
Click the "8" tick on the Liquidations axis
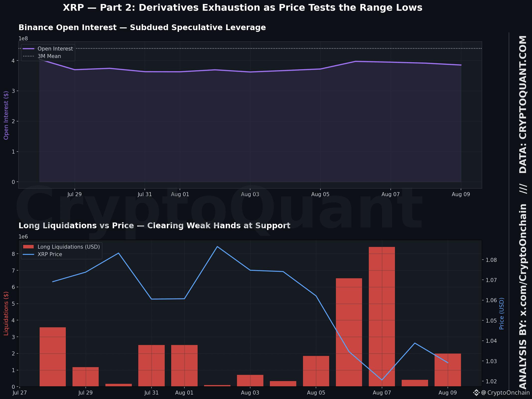click(x=13, y=254)
